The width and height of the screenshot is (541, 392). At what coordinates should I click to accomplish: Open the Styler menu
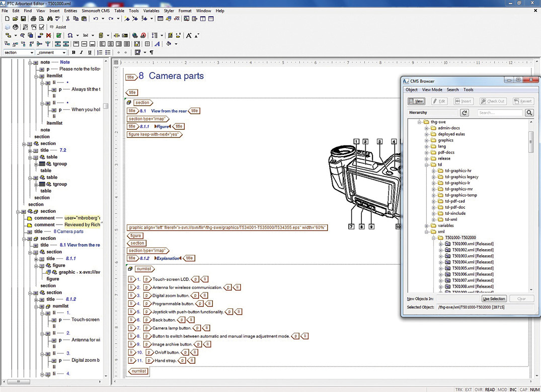click(x=169, y=11)
